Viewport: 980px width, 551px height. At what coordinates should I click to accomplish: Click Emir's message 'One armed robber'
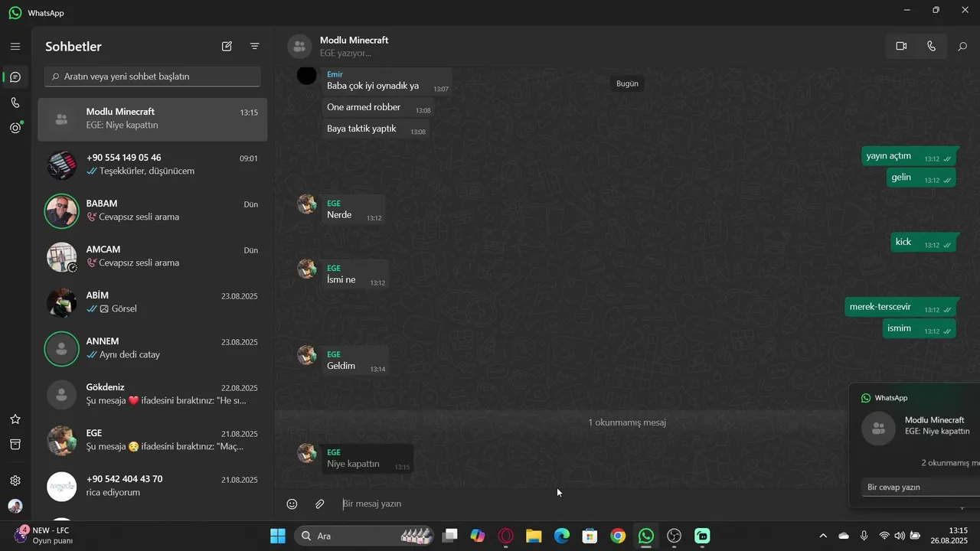click(377, 108)
